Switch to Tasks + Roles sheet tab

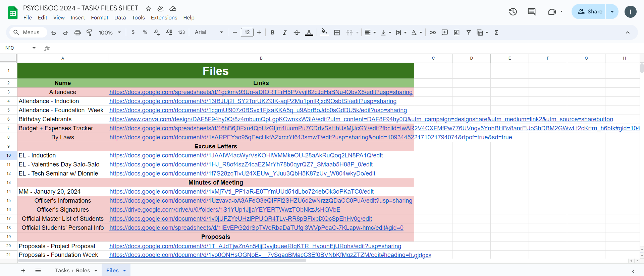tap(72, 271)
